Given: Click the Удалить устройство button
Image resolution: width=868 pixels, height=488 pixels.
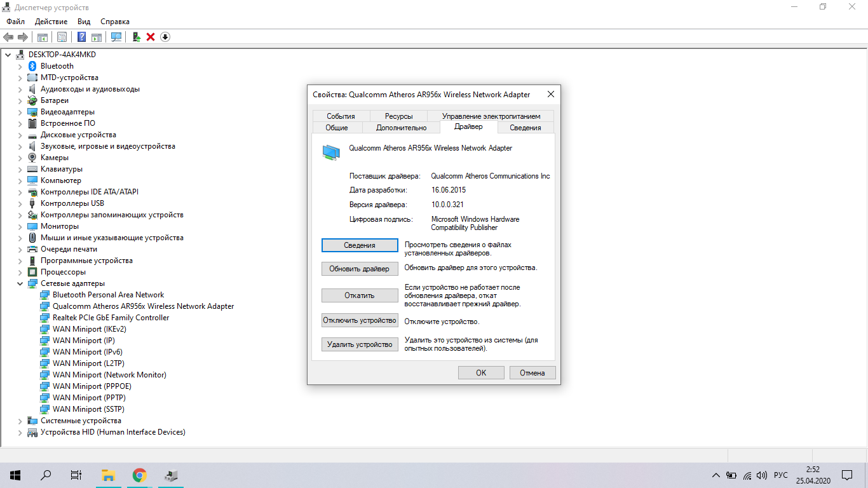Looking at the screenshot, I should click(x=360, y=344).
